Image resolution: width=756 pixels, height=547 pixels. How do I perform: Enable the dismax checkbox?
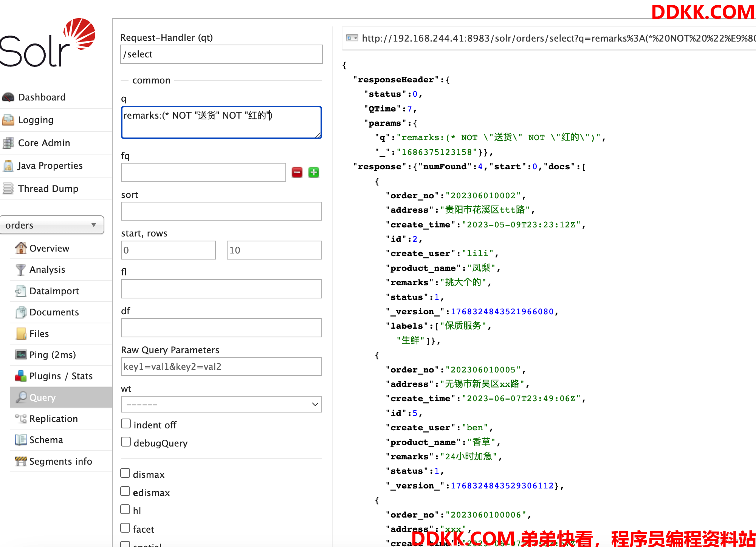pyautogui.click(x=125, y=473)
